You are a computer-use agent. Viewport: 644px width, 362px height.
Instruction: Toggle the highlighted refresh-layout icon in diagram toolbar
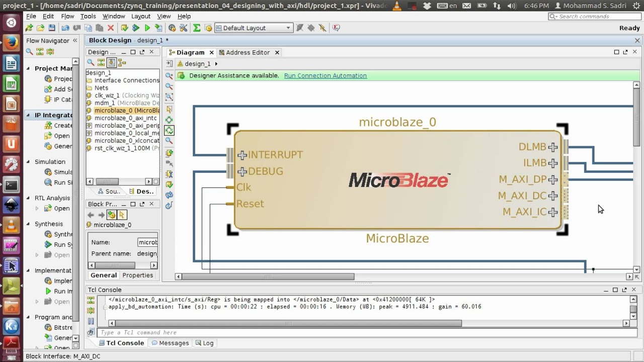(169, 130)
